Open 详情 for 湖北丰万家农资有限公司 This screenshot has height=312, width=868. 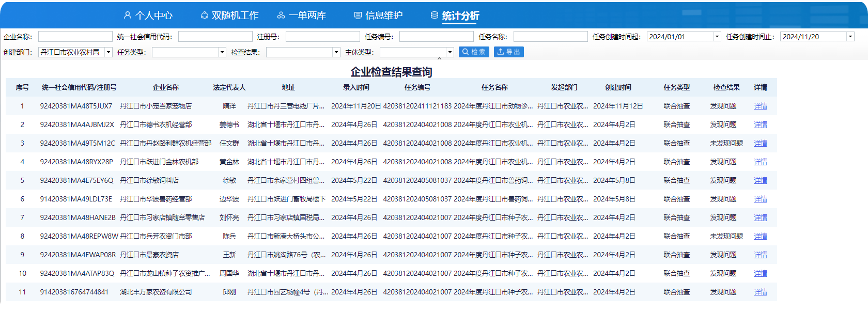coord(761,292)
